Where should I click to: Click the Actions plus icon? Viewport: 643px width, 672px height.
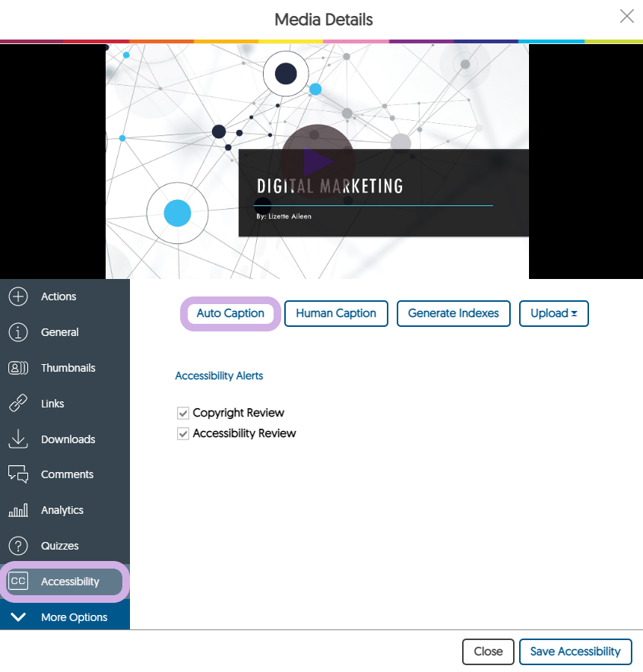18,296
